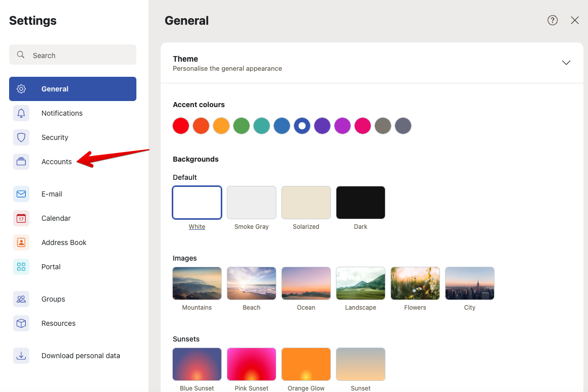The image size is (588, 392).
Task: Choose the Mountains image background
Action: 197,283
